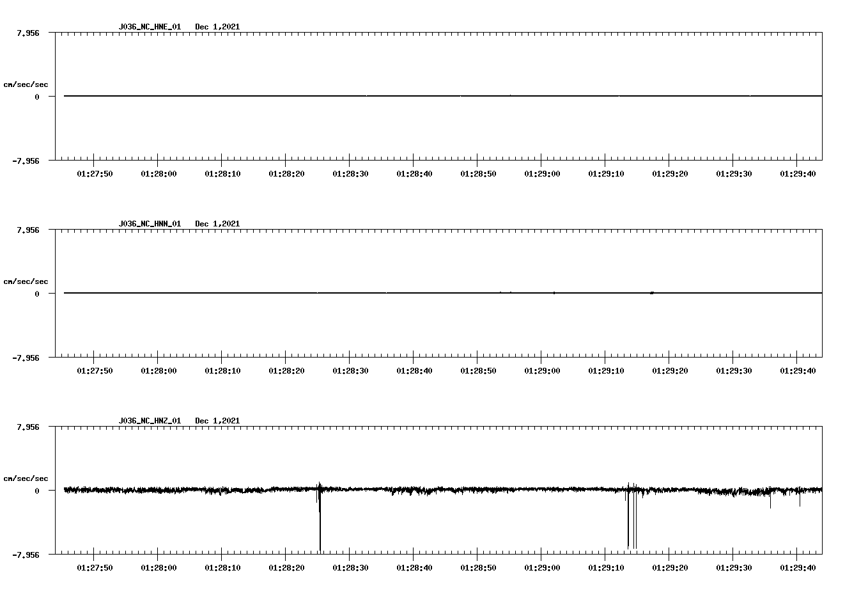Click the 01:29:10 time label on HNZ plot
This screenshot has width=868, height=591.
tap(606, 568)
